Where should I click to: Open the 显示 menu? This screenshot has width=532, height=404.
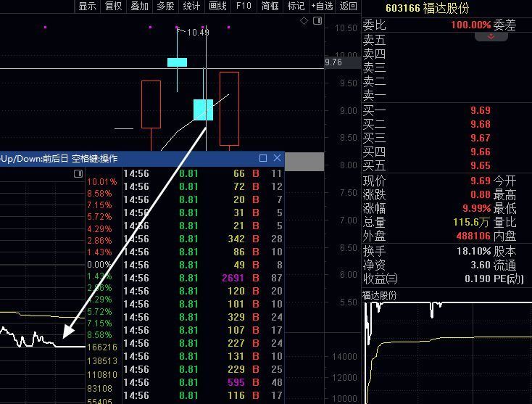pos(87,6)
